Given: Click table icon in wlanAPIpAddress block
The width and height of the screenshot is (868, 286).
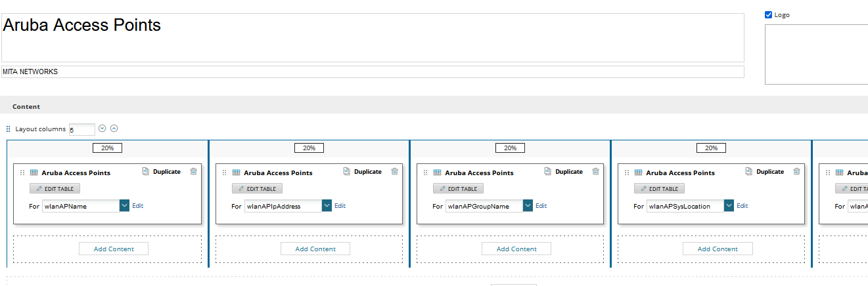Looking at the screenshot, I should [x=236, y=173].
